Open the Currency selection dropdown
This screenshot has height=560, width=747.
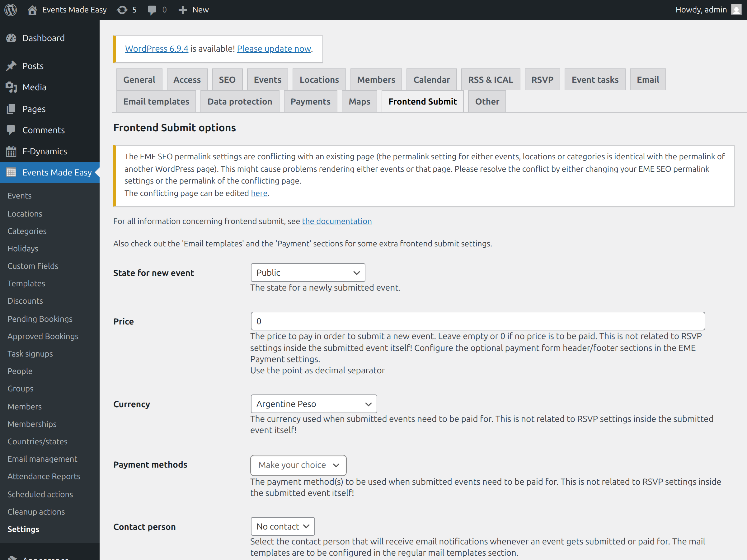point(313,404)
